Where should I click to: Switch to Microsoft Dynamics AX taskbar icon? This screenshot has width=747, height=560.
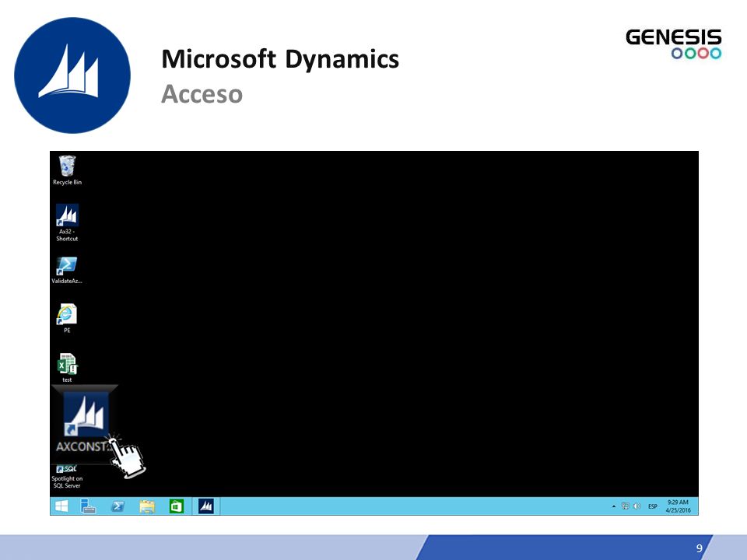click(x=206, y=506)
